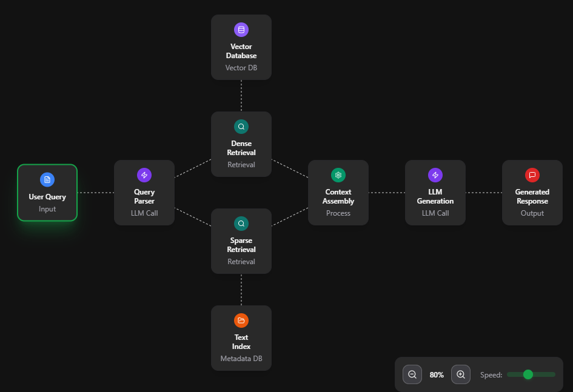Click the 'Output' subtitle under Generated Response
Image resolution: width=573 pixels, height=392 pixels.
(532, 213)
